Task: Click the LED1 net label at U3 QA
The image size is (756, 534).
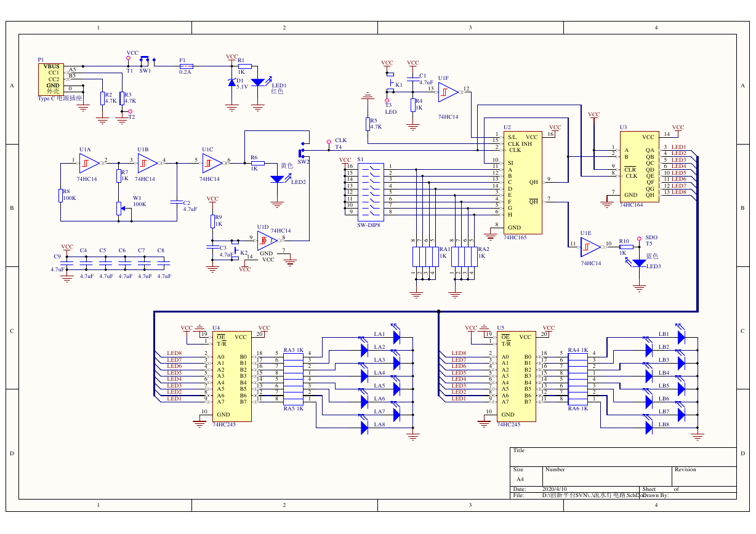Action: [678, 147]
